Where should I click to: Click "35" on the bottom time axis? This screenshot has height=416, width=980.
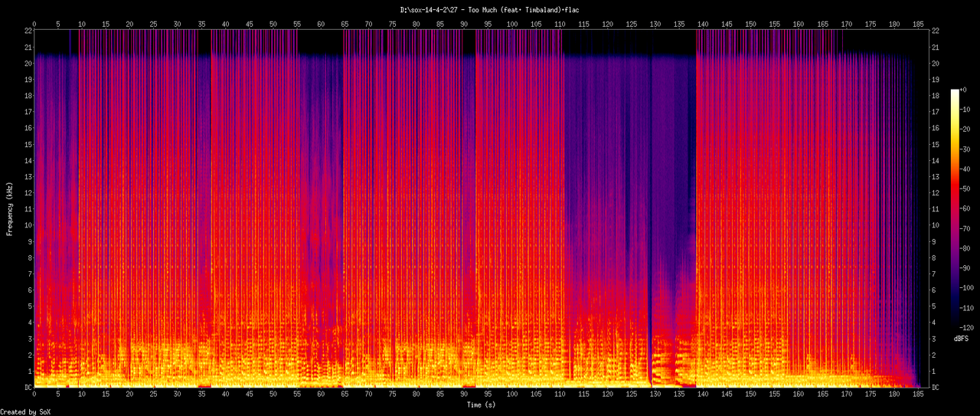[x=201, y=395]
